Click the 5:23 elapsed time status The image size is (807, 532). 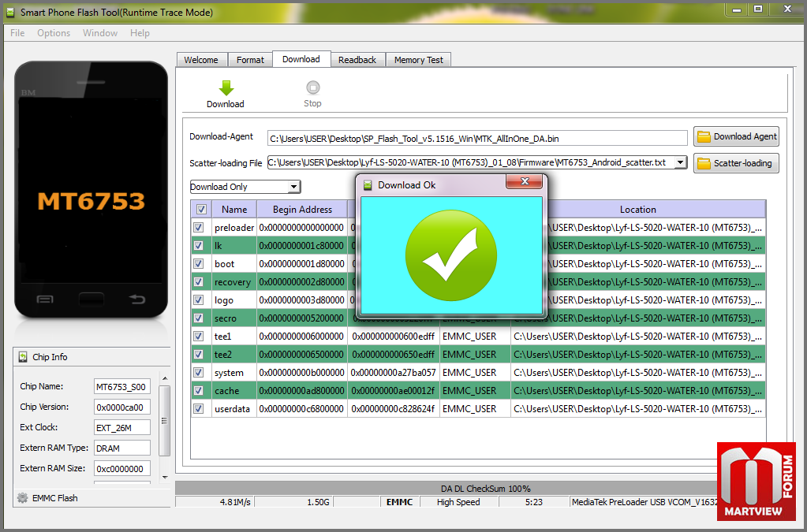(x=534, y=502)
